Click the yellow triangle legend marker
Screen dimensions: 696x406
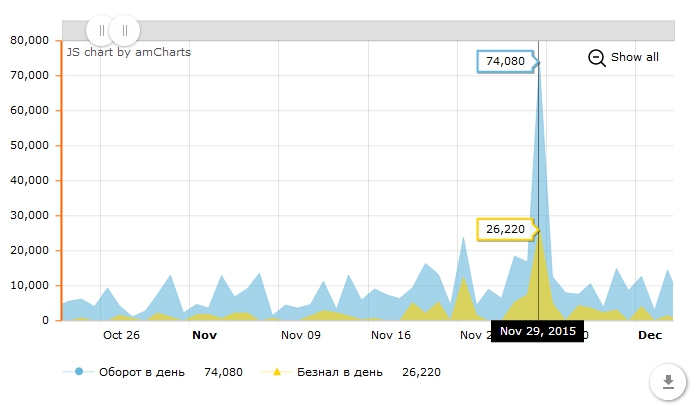click(x=277, y=372)
